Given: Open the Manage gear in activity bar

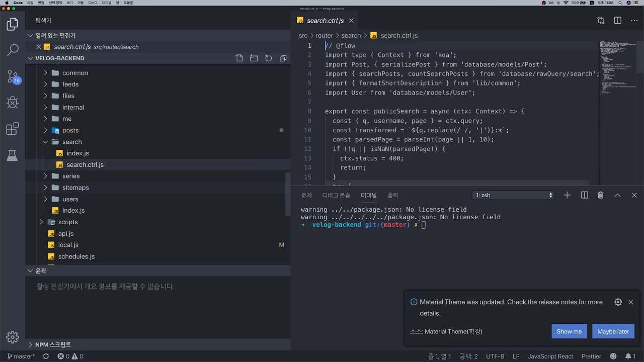Looking at the screenshot, I should tap(13, 337).
